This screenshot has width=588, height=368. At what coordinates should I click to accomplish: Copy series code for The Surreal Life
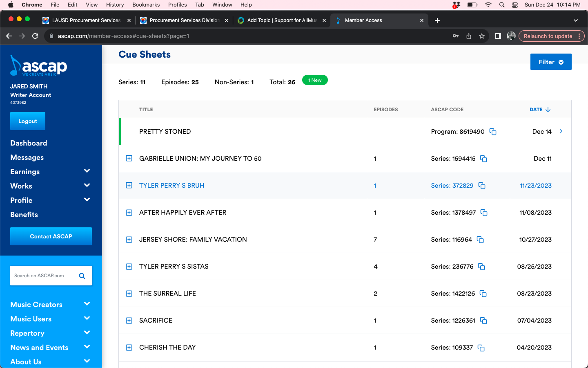pos(483,294)
